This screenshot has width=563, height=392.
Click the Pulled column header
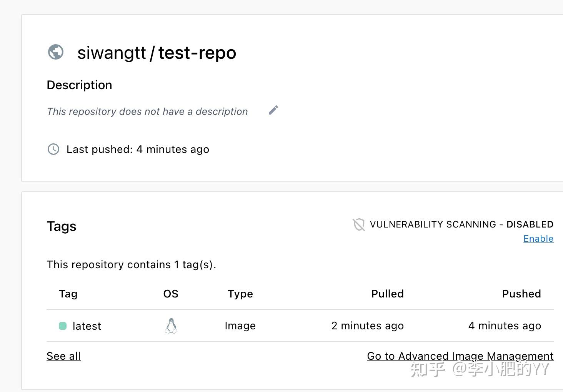coord(388,294)
